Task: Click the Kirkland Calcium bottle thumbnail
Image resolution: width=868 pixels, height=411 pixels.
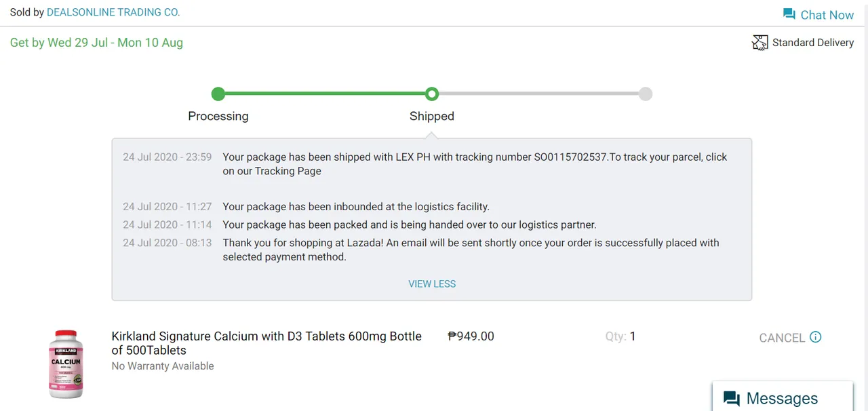Action: click(66, 364)
